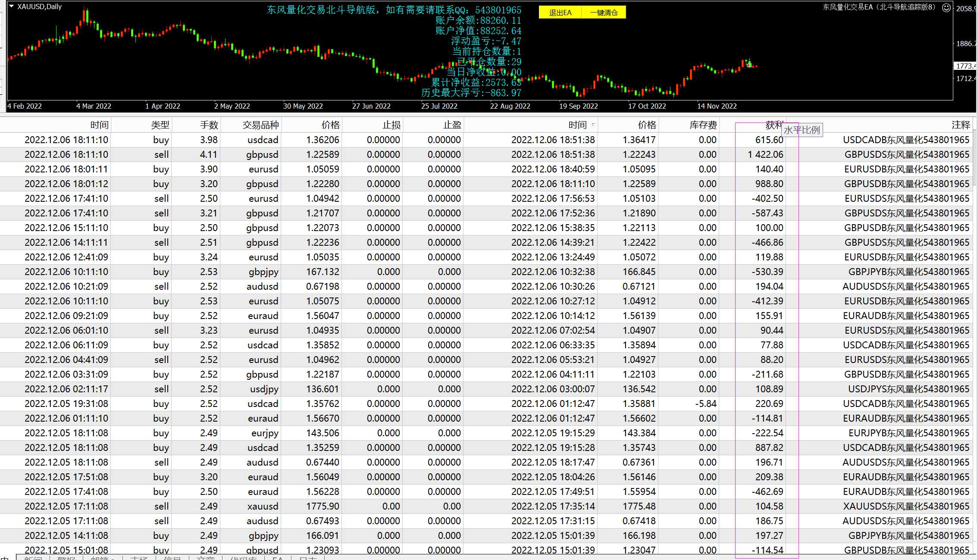Select the open time 2022.12.06 18:01:11
This screenshot has height=560, width=977.
[66, 169]
